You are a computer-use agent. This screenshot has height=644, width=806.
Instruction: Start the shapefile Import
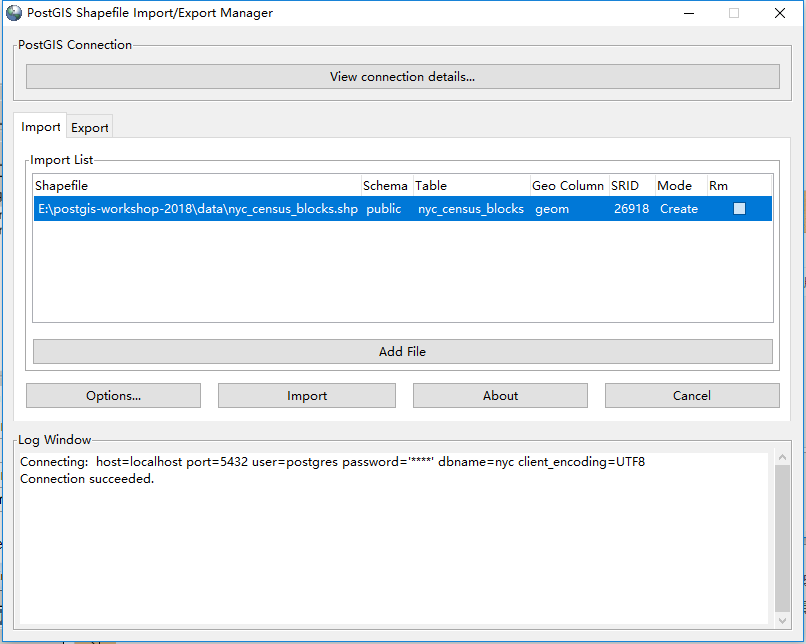pyautogui.click(x=307, y=396)
